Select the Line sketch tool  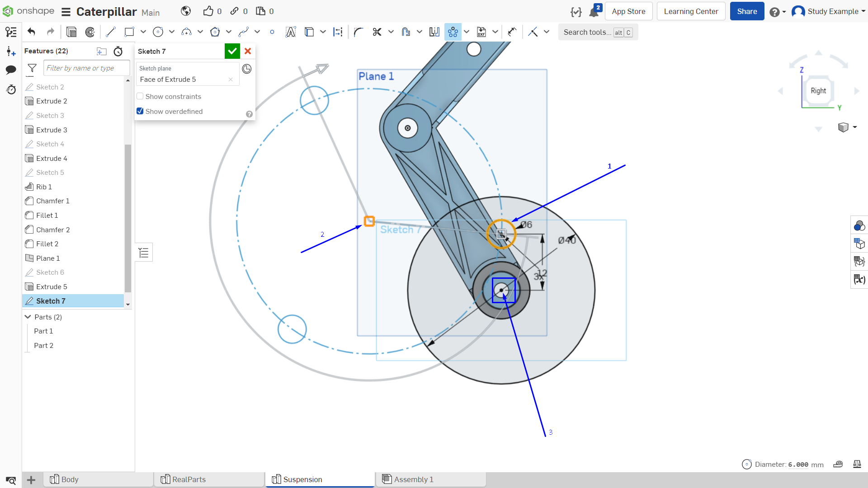pos(111,32)
